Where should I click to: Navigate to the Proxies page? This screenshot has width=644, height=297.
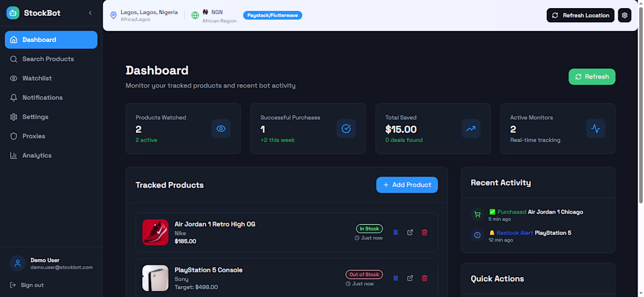51,136
